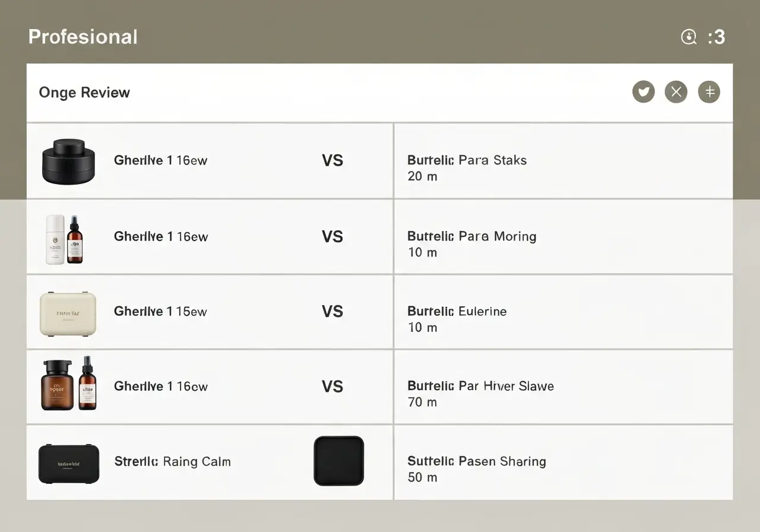Click the black square icon in last row
Screen dimensions: 760x532
338,461
